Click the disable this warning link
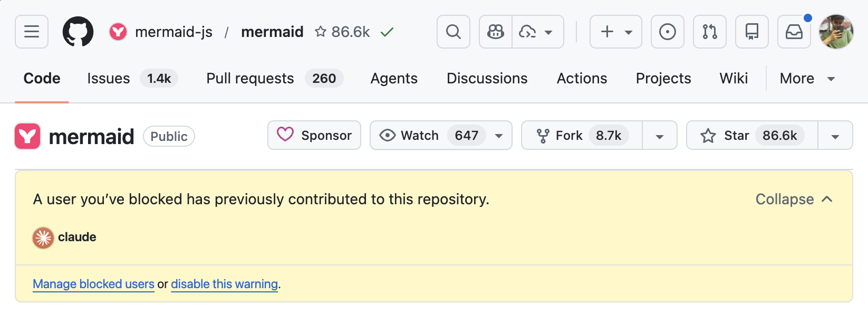The width and height of the screenshot is (868, 323). point(224,284)
